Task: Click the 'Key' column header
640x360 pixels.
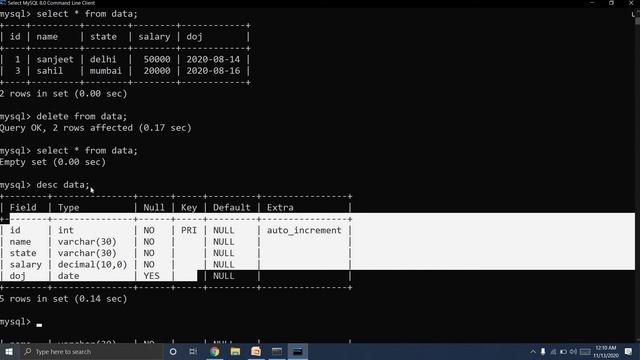Action: [x=189, y=208]
